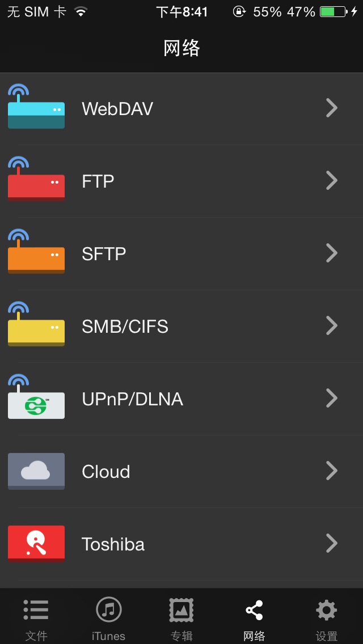The width and height of the screenshot is (363, 644).
Task: Expand the FTP row chevron
Action: [x=332, y=180]
